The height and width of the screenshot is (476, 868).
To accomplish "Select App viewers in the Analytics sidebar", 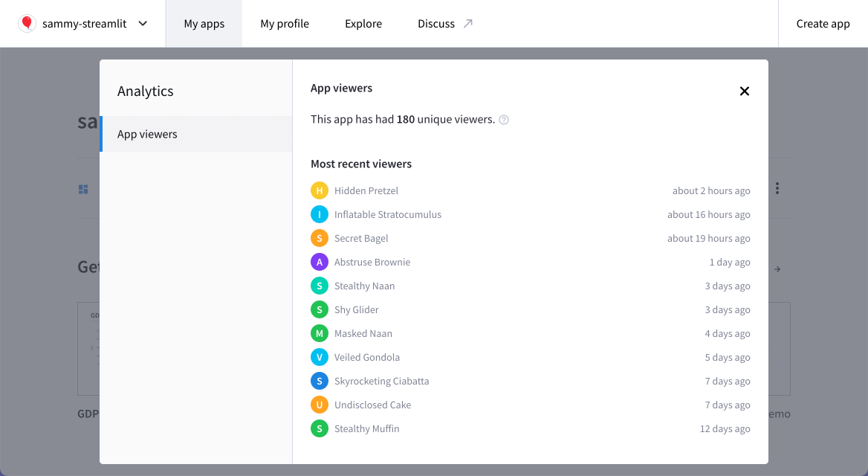I will coord(147,134).
